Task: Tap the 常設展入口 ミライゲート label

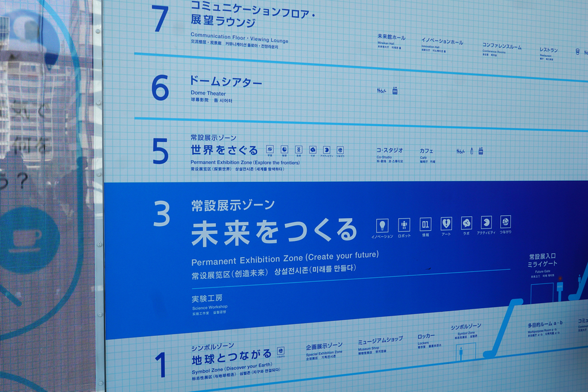Action: (x=542, y=260)
